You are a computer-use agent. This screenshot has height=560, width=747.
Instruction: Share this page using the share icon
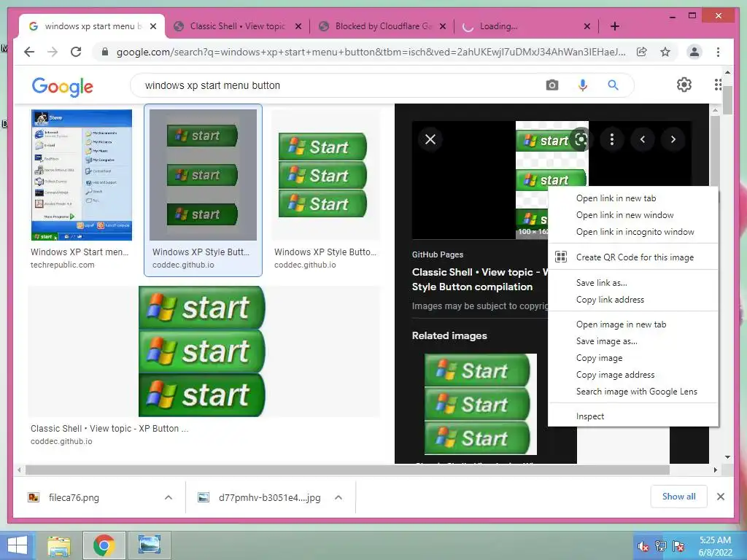pyautogui.click(x=642, y=52)
